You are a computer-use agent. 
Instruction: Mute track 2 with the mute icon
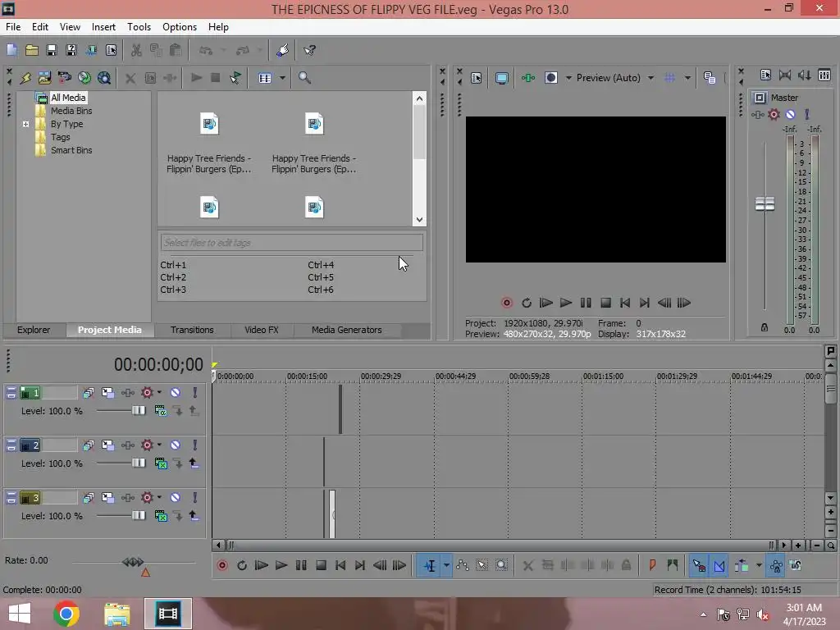pos(176,445)
